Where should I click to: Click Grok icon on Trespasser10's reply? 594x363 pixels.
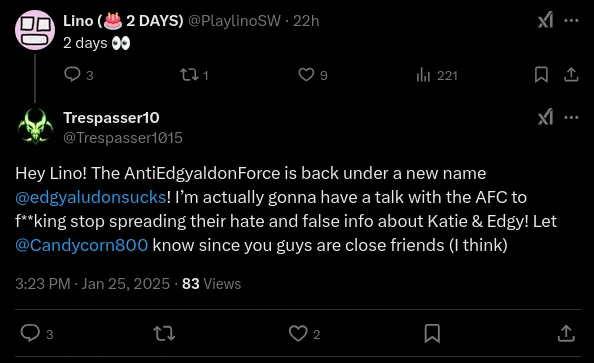(545, 117)
